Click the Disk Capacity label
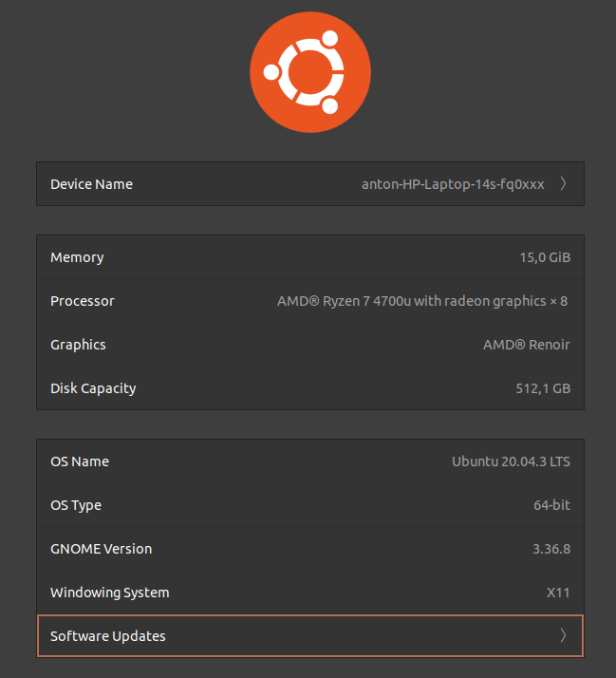 pos(93,388)
